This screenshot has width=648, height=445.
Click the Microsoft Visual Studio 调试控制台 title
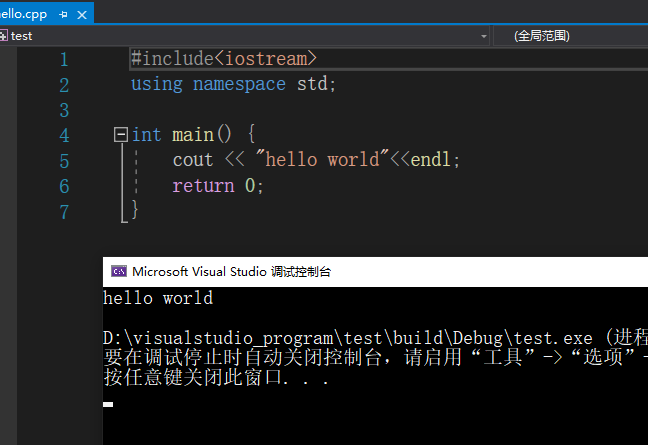[231, 272]
